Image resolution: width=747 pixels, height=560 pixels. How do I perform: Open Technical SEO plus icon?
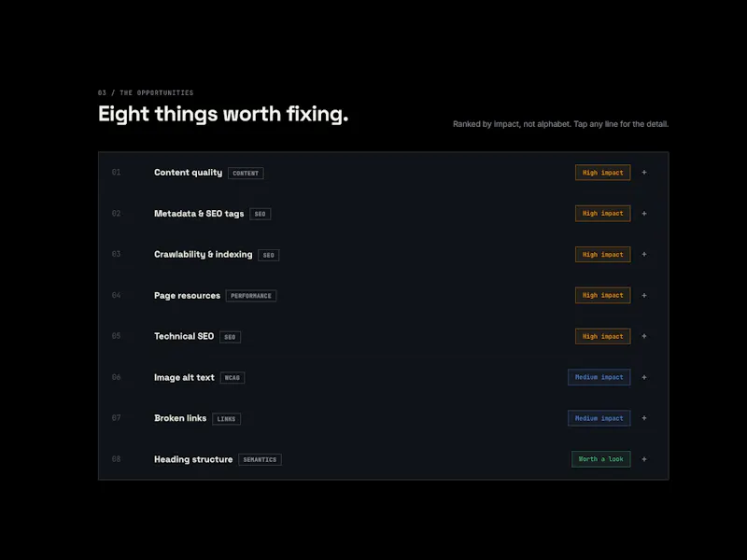click(x=644, y=336)
